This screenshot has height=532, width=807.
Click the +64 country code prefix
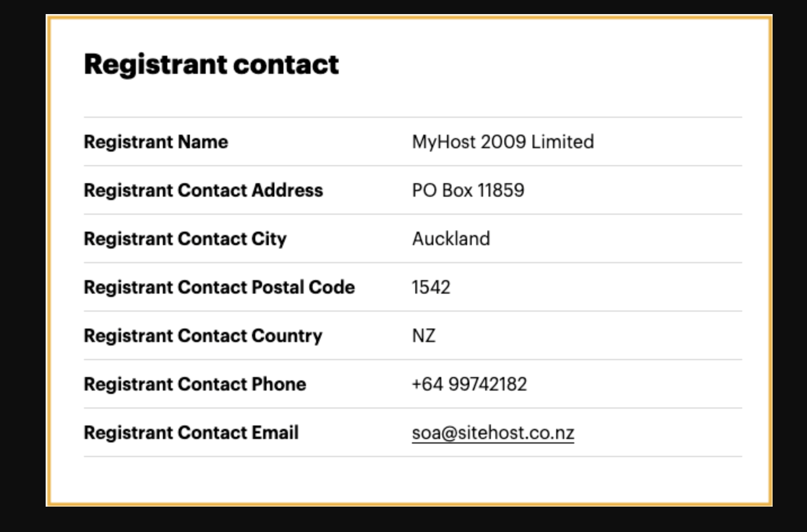[428, 384]
